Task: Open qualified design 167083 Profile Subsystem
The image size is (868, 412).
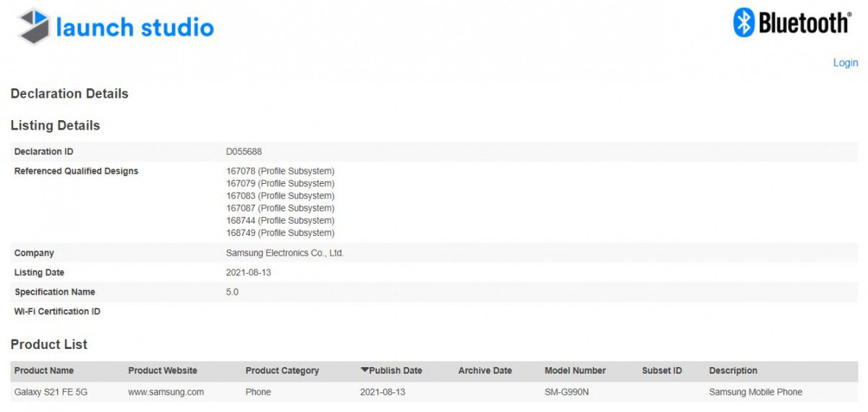Action: pyautogui.click(x=281, y=196)
